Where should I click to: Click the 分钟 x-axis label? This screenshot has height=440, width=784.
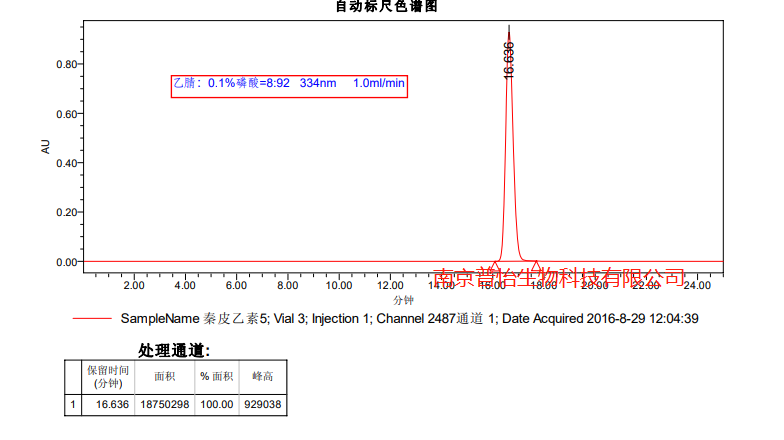coord(402,299)
